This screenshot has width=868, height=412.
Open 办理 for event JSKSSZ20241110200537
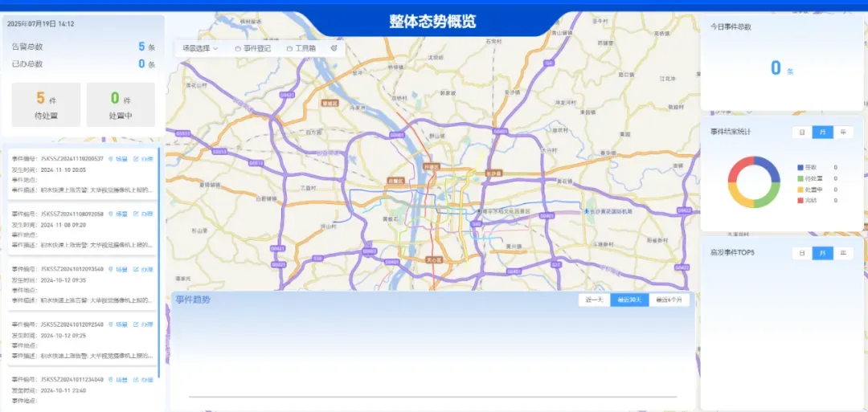tap(143, 159)
